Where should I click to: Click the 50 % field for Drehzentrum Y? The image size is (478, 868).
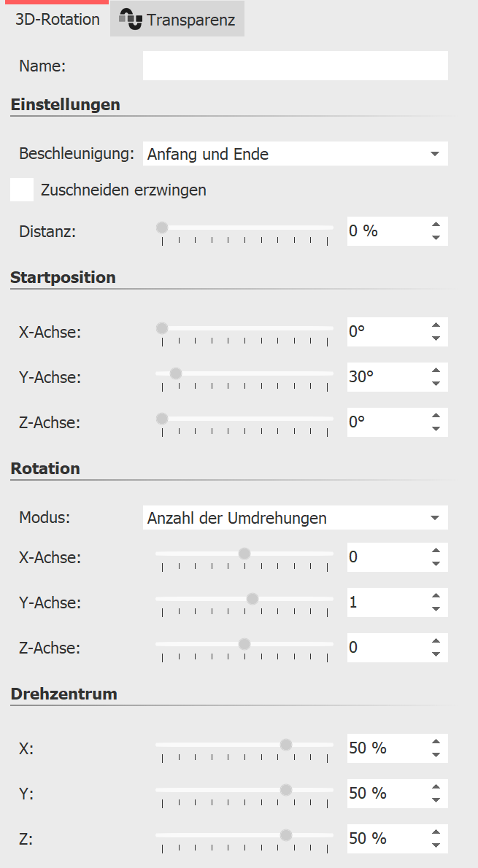click(x=379, y=793)
